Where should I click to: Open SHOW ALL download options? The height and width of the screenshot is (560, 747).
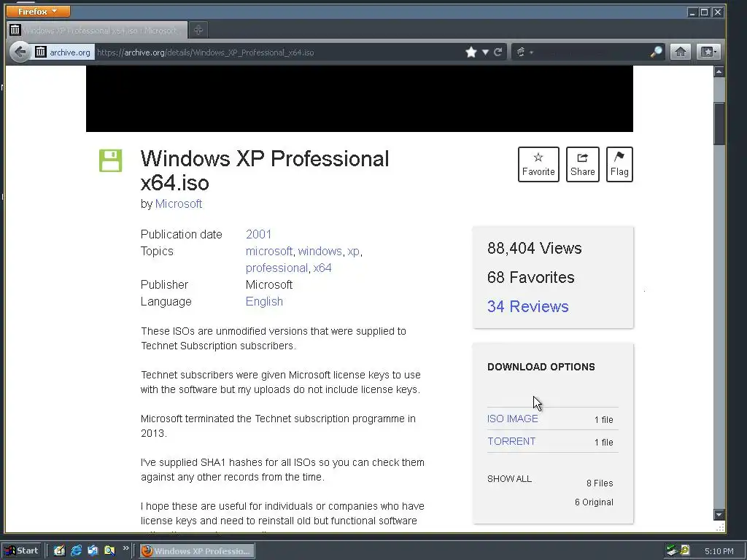[509, 478]
